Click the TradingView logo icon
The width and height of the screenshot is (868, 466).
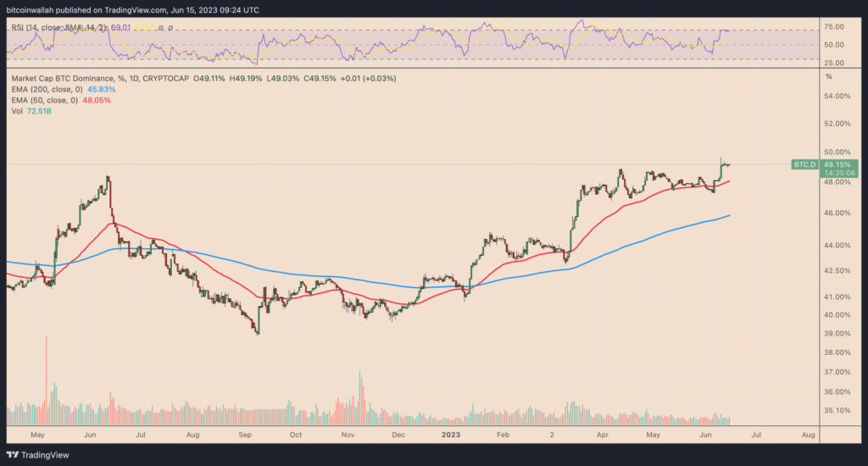(12, 455)
